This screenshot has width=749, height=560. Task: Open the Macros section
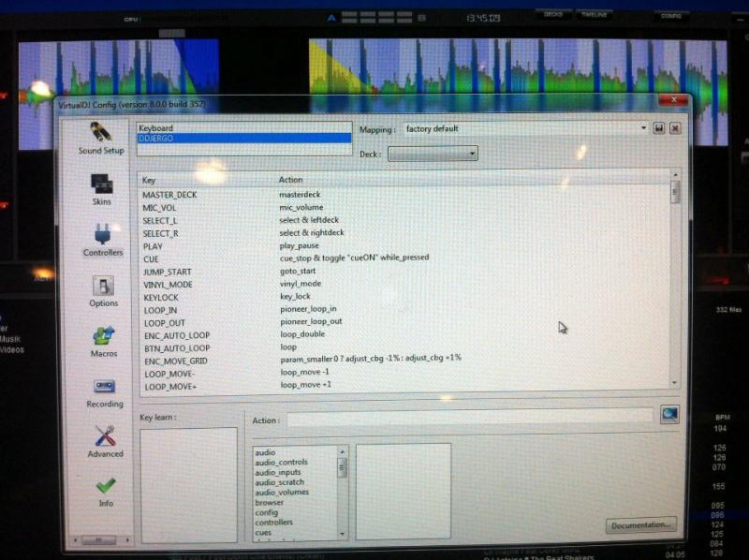point(104,342)
